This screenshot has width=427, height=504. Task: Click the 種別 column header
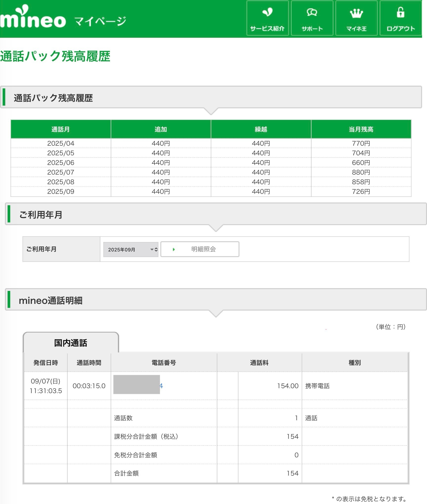(x=354, y=363)
